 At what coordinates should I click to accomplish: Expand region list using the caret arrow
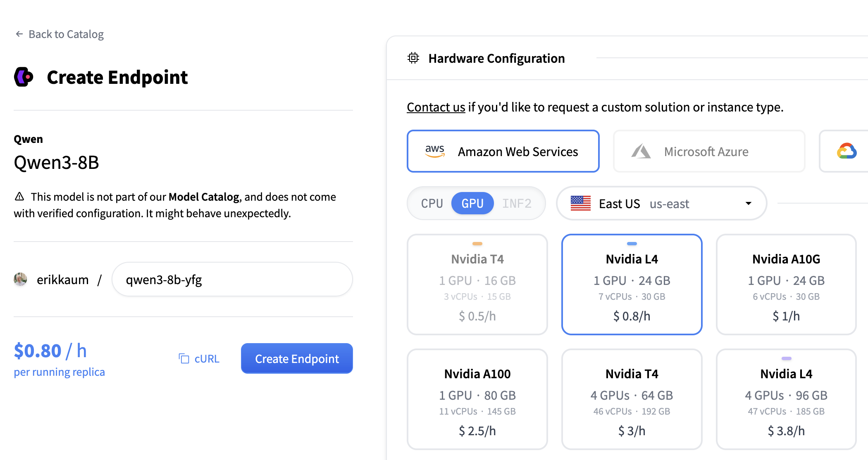pyautogui.click(x=748, y=203)
